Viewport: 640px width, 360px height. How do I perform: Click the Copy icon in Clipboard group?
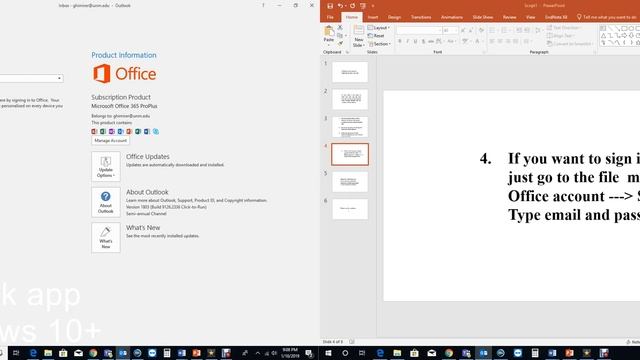[340, 36]
